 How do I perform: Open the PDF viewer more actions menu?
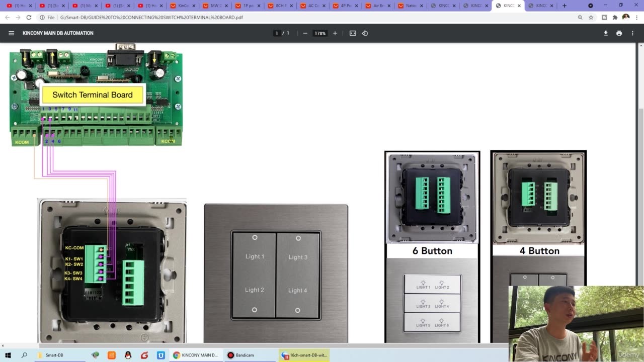(632, 33)
